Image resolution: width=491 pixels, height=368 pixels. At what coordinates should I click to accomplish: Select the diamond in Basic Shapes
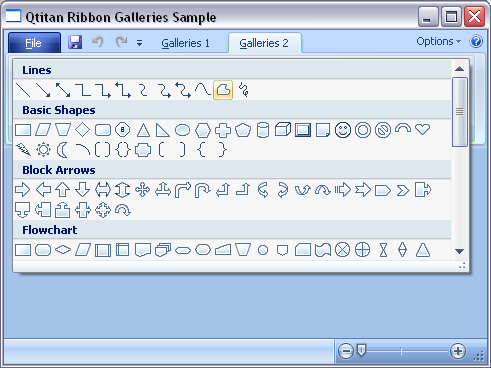83,130
